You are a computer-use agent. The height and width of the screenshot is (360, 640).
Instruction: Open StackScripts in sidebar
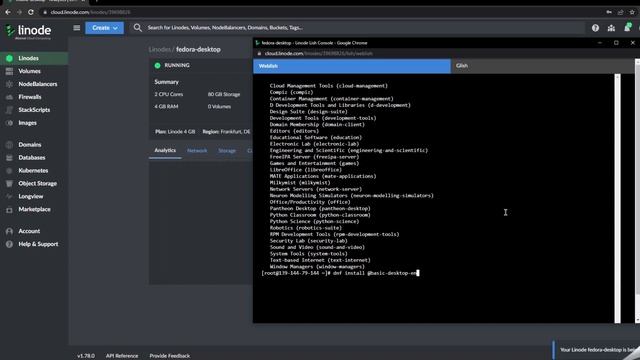click(x=34, y=110)
